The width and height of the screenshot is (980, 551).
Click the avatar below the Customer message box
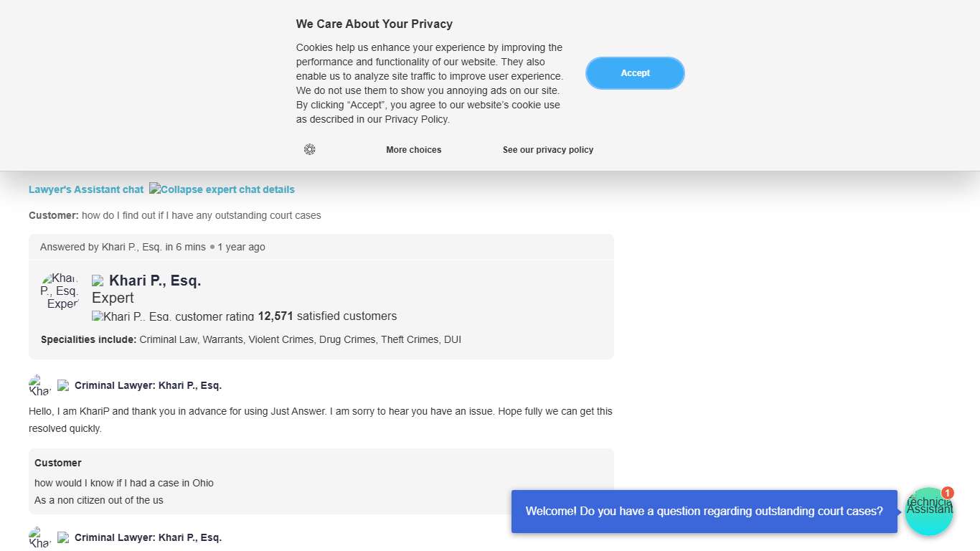(39, 537)
